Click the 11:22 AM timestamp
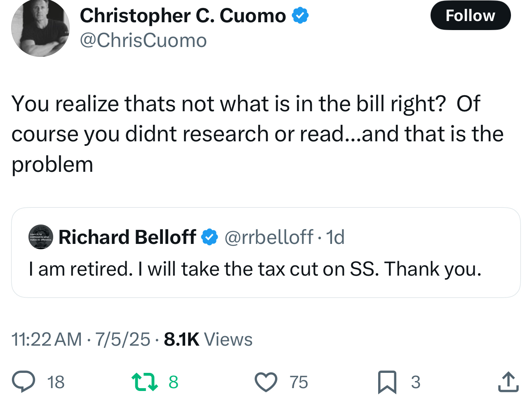Image resolution: width=532 pixels, height=405 pixels. 47,339
